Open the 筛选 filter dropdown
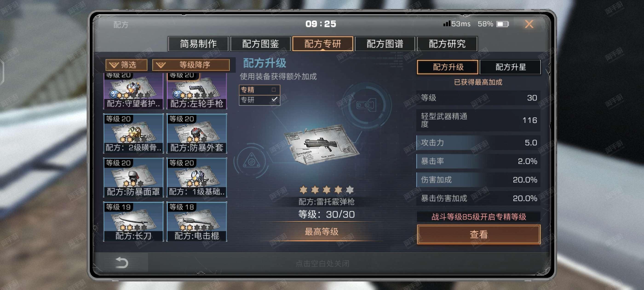Viewport: 644px width, 290px height. point(126,65)
